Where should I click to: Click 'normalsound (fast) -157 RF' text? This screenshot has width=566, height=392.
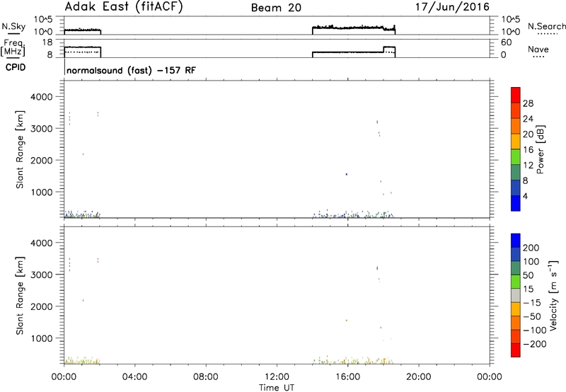pyautogui.click(x=131, y=70)
